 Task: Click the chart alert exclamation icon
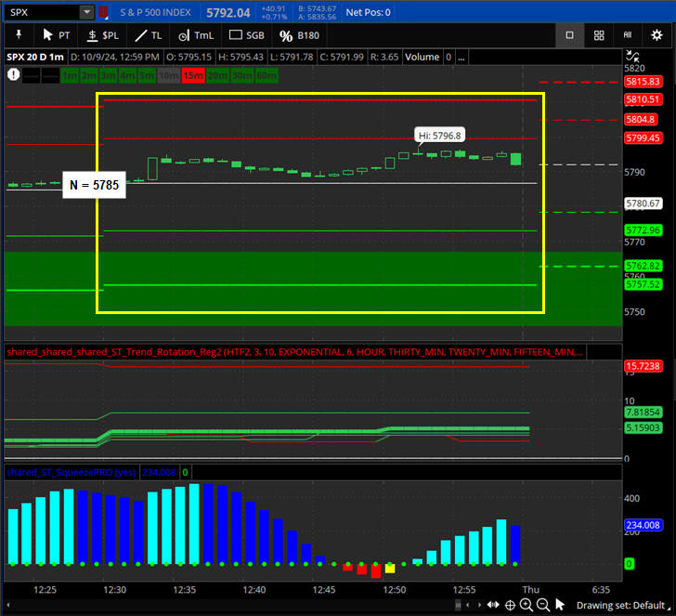(14, 75)
